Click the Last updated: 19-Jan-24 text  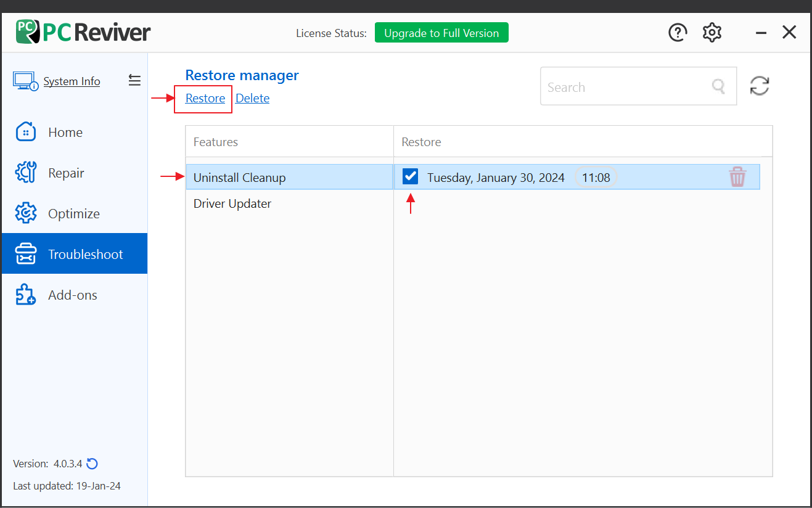(67, 486)
